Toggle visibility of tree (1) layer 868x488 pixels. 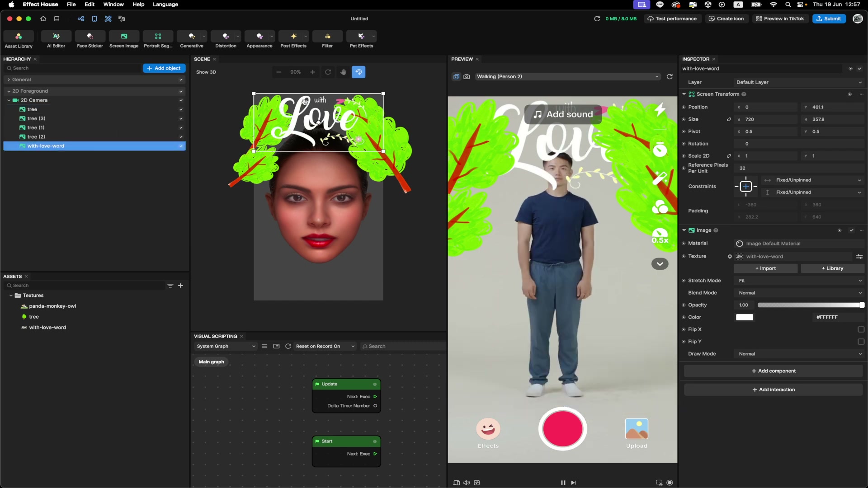point(181,128)
